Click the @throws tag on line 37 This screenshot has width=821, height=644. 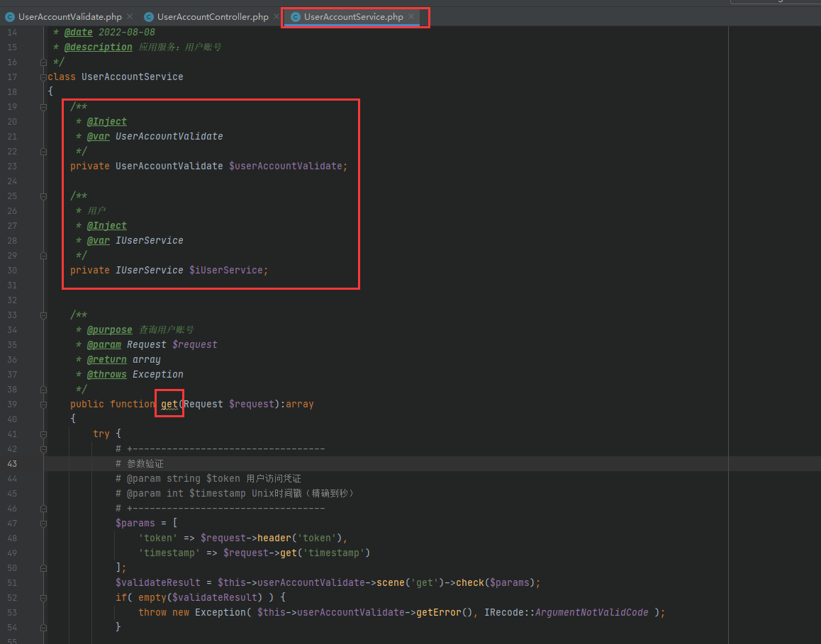tap(107, 374)
